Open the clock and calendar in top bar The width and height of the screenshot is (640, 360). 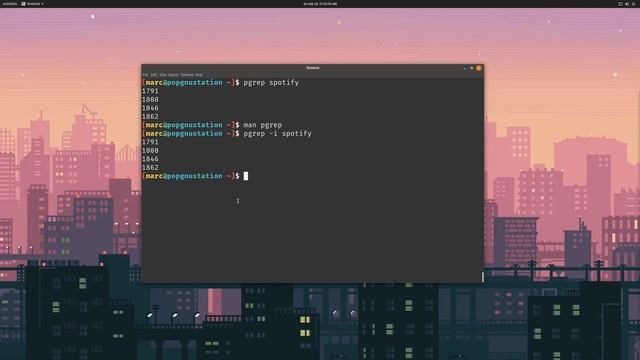320,4
